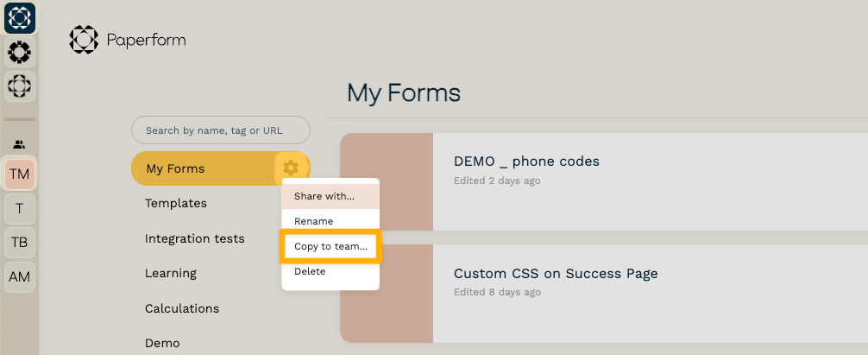Click the My Forms page heading

[404, 93]
